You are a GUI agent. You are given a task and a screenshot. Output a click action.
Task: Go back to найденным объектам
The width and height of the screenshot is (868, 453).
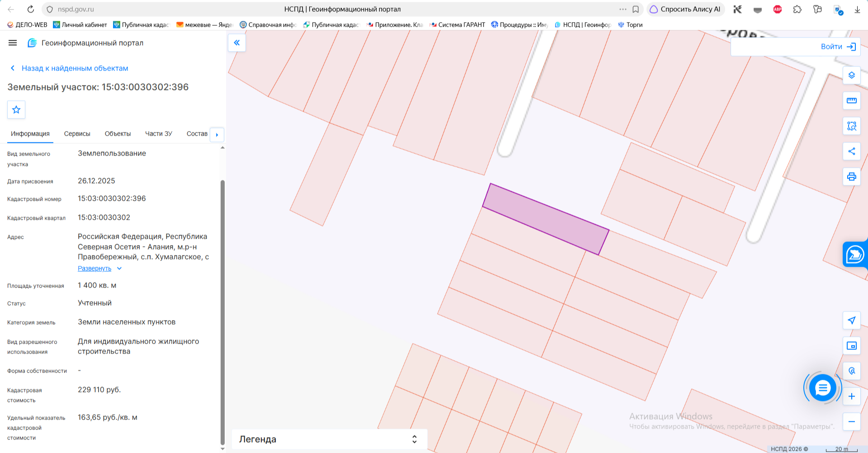[x=69, y=68]
